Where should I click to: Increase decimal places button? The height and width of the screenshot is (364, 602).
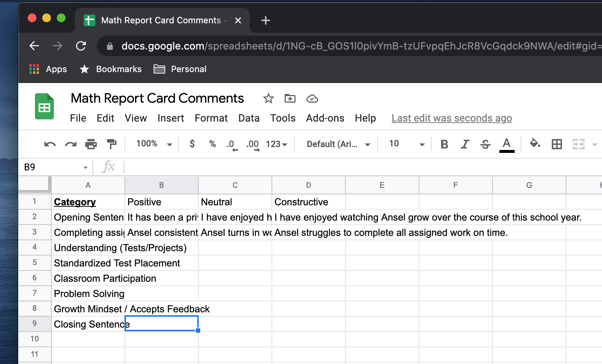[253, 145]
